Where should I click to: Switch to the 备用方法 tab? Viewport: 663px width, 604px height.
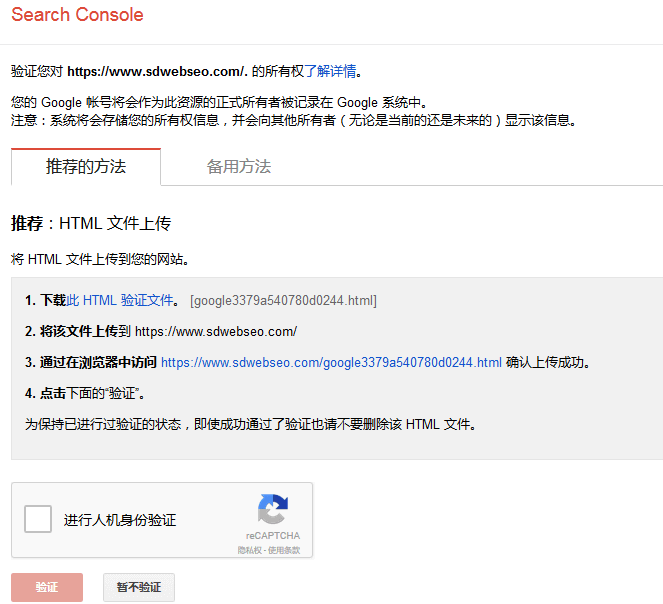pyautogui.click(x=239, y=167)
